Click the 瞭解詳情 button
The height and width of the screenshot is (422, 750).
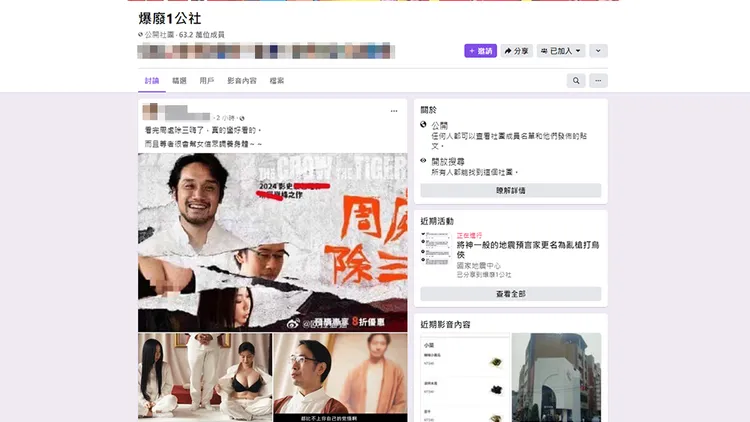coord(510,190)
